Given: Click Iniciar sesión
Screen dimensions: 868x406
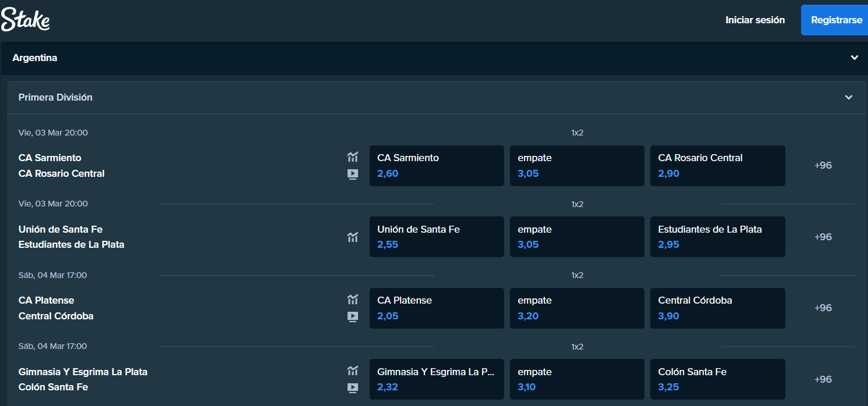Looking at the screenshot, I should [x=755, y=20].
